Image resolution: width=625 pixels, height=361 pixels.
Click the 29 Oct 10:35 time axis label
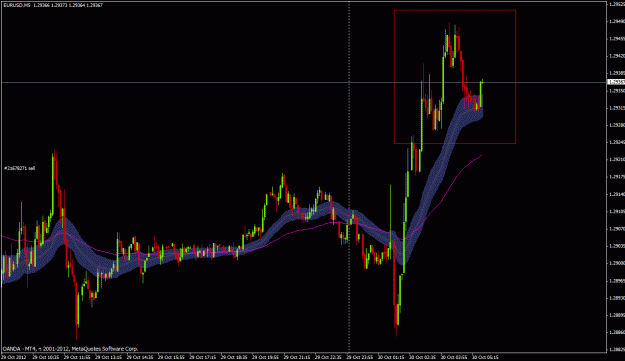click(46, 357)
